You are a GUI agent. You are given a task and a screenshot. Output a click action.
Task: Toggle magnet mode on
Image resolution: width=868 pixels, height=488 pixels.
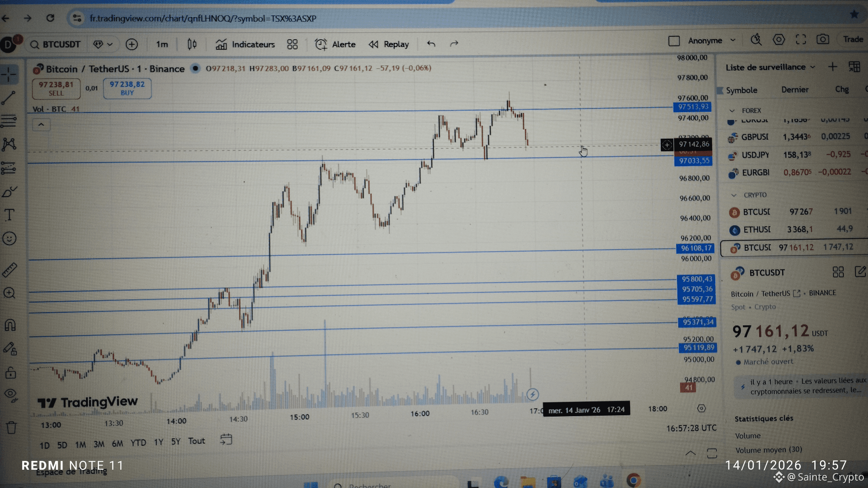coord(10,325)
